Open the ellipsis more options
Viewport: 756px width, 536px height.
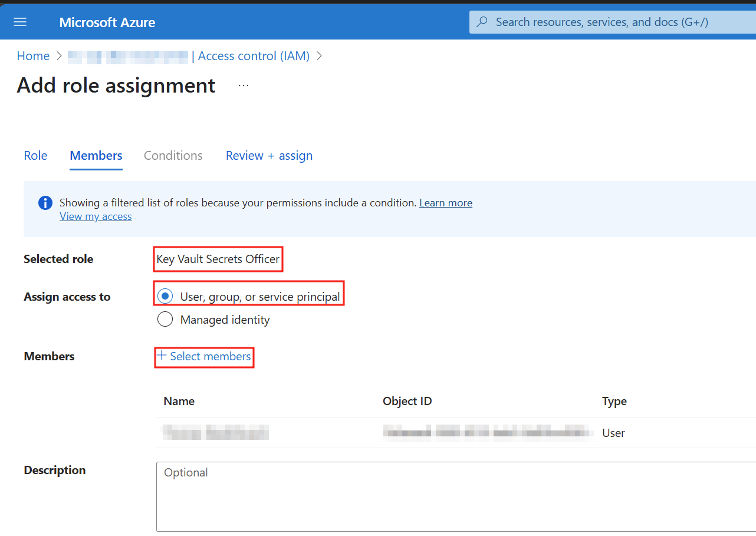tap(244, 86)
